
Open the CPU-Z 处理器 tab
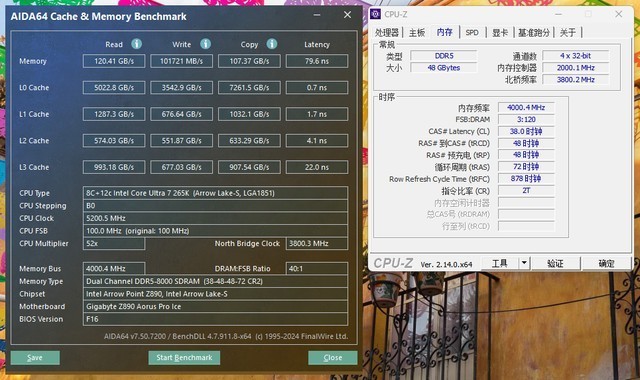click(x=387, y=33)
